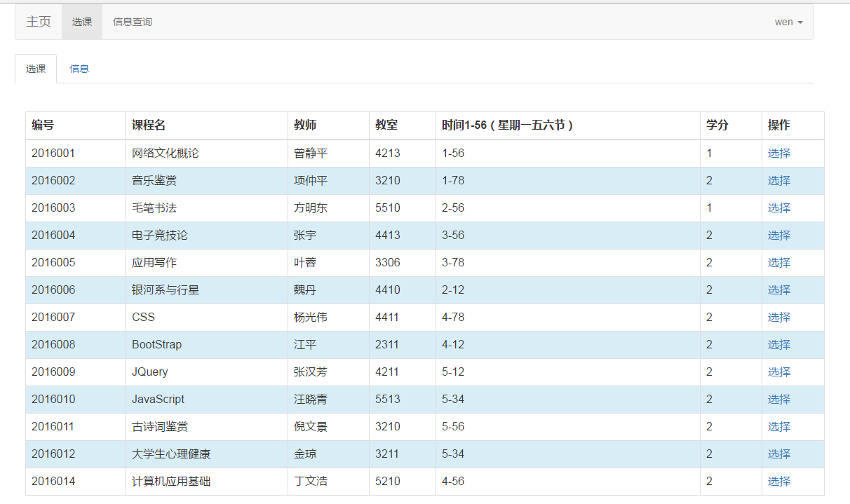Click course number 2016008
The width and height of the screenshot is (850, 504).
pos(53,344)
